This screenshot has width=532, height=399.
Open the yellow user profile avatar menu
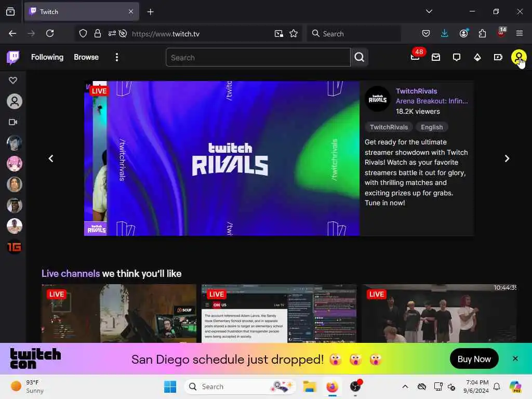[519, 57]
